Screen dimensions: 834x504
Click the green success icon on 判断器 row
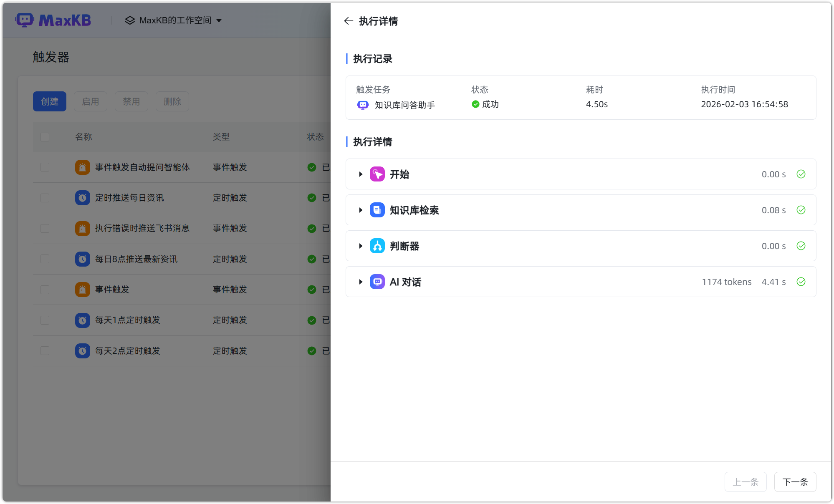coord(801,246)
